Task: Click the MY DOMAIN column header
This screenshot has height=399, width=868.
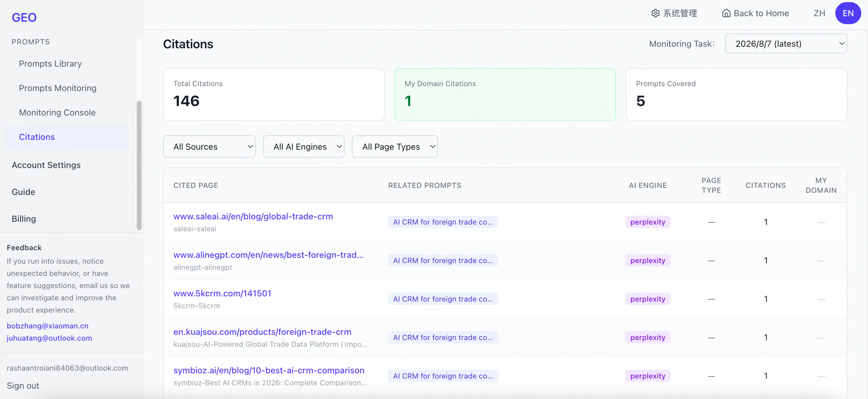Action: [x=821, y=185]
